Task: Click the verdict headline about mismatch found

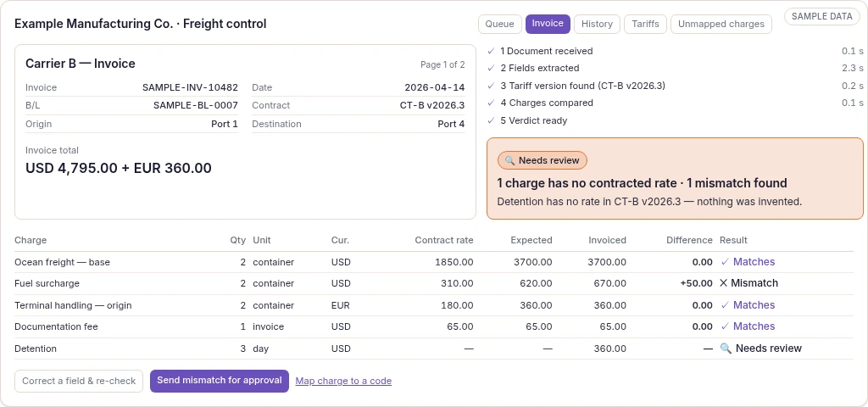Action: click(643, 183)
